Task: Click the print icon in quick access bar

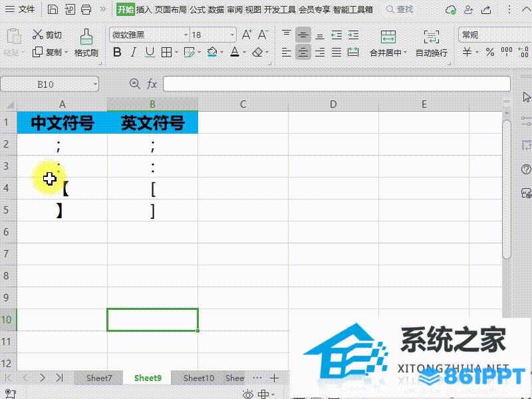Action: [86, 9]
